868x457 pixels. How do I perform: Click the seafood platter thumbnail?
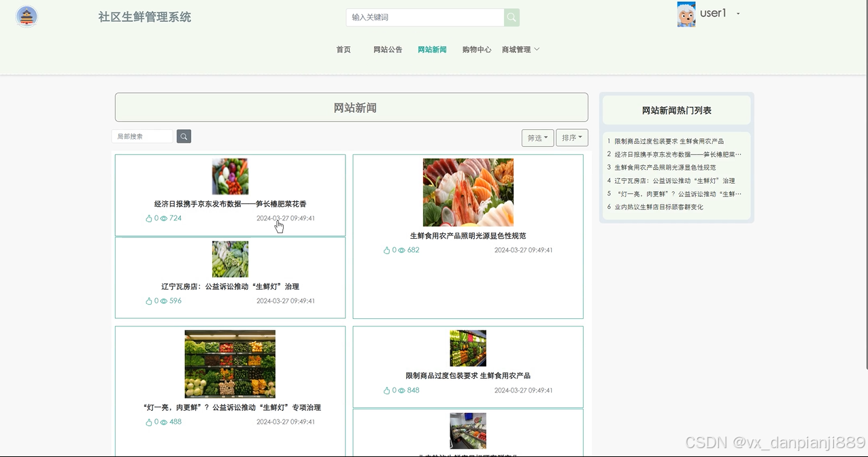(468, 192)
